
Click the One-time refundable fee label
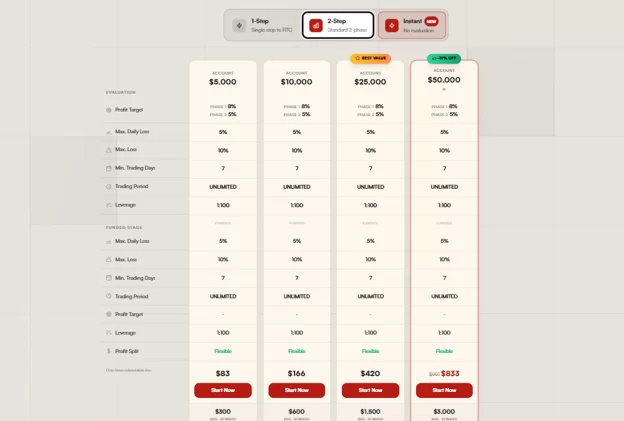click(x=128, y=370)
